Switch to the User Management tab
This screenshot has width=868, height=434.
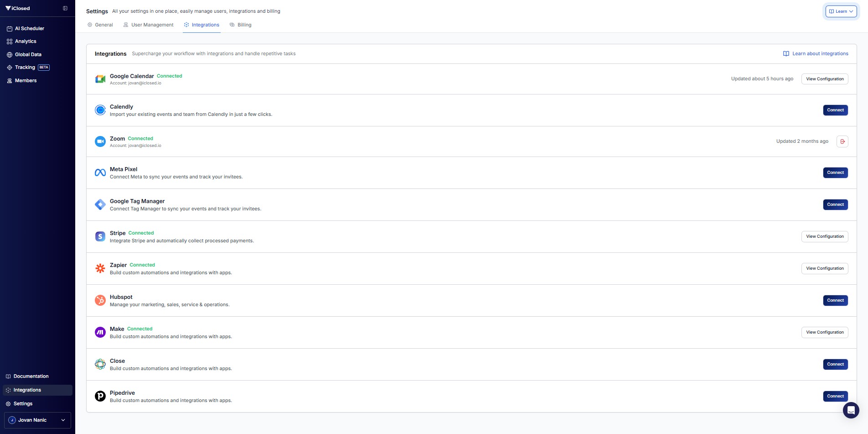[x=149, y=25]
